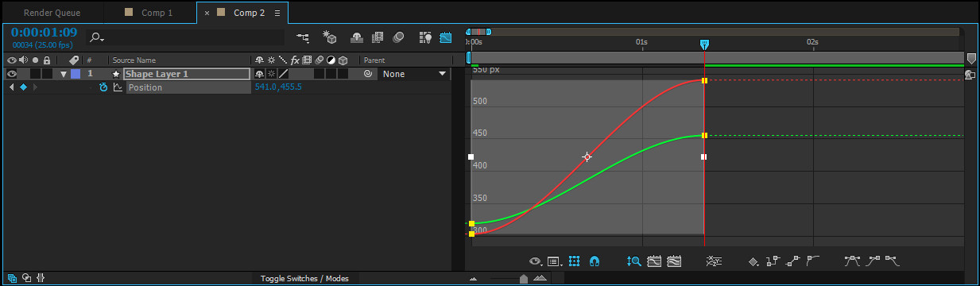Toggle visibility eye of Shape Layer 1

pos(12,74)
